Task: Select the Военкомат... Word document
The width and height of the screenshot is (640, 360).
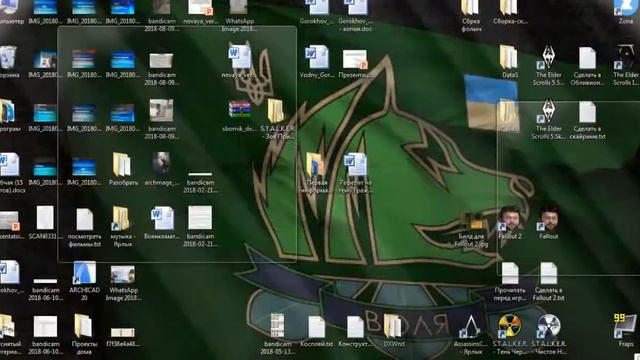Action: point(161,223)
